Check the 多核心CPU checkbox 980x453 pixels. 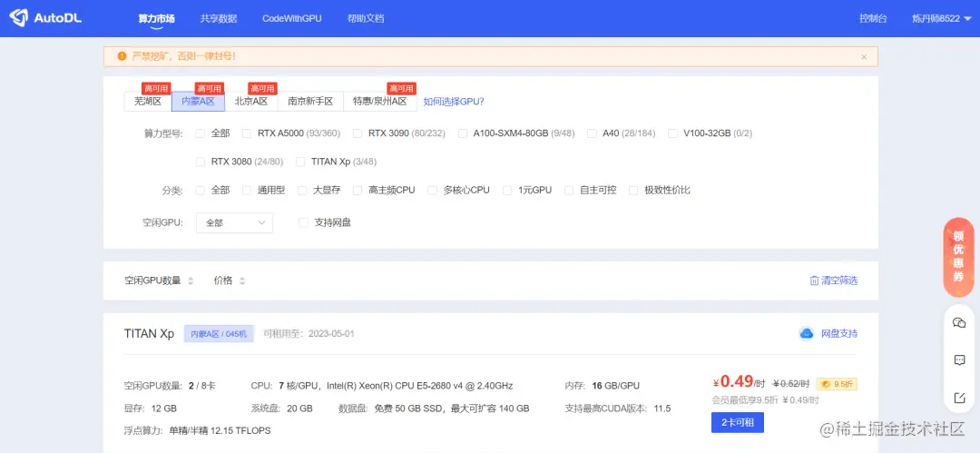click(432, 191)
